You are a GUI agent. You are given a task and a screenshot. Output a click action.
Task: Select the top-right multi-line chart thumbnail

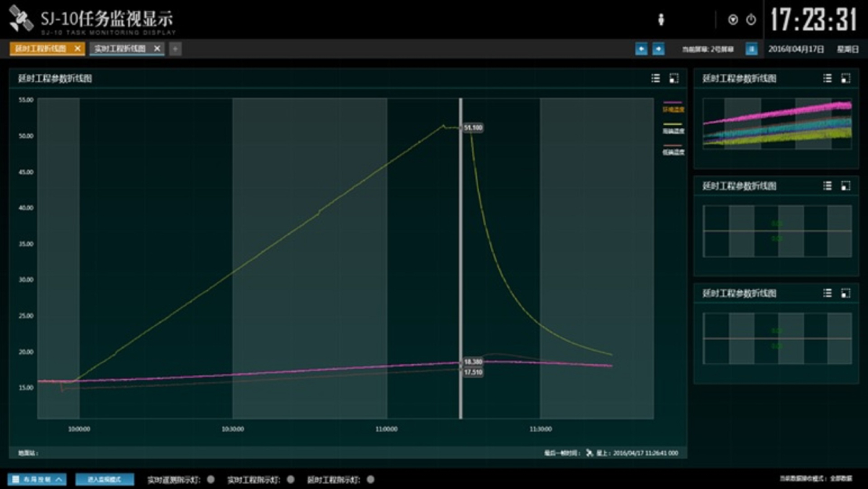(x=777, y=123)
